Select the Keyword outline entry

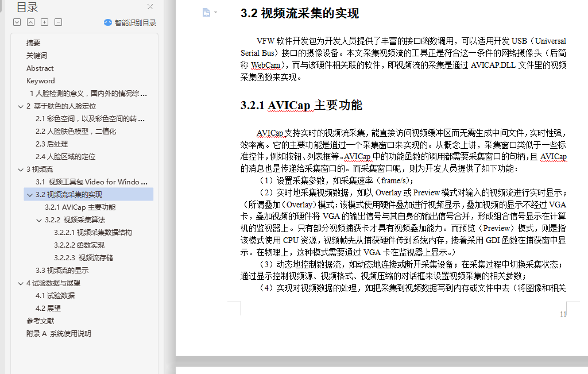coord(41,81)
